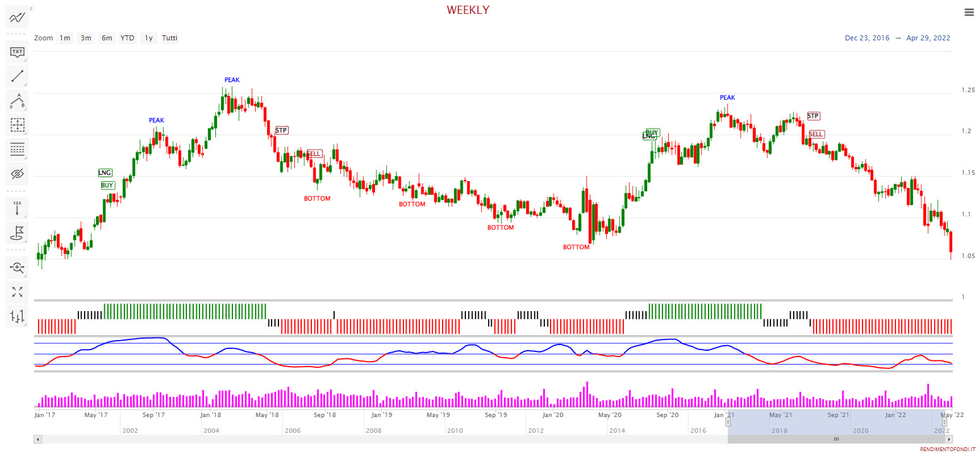The image size is (980, 453).
Task: Click the PEAK label above Jan '18 high
Action: [232, 80]
